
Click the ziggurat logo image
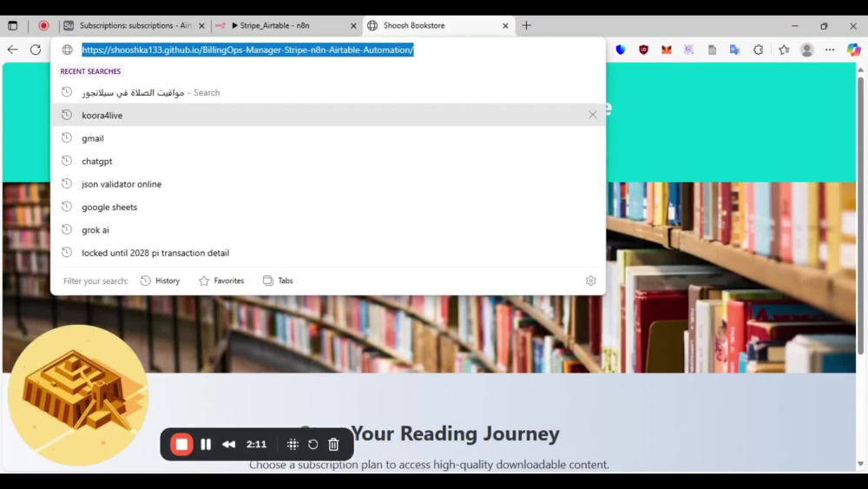(78, 395)
